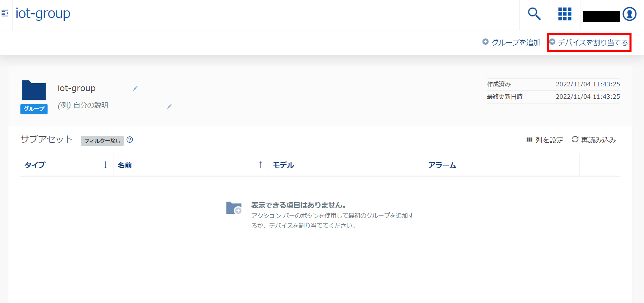Sort by the 名前 column arrow
This screenshot has height=303, width=644.
[x=261, y=165]
